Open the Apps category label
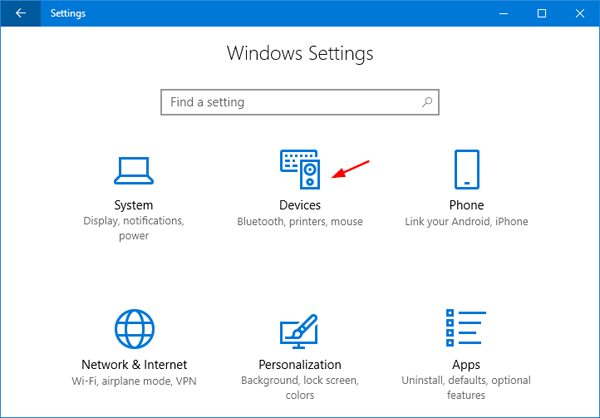The height and width of the screenshot is (418, 600). tap(466, 365)
